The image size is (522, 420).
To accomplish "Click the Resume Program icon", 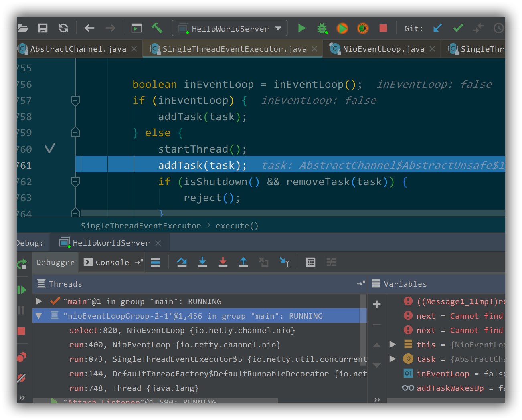I will 22,289.
